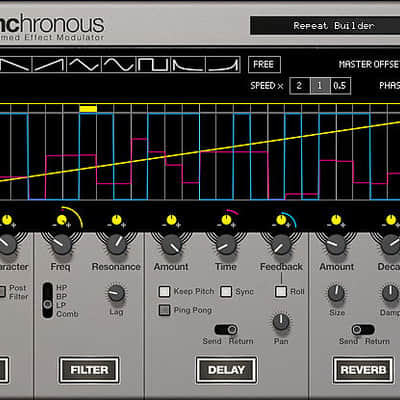
Task: Click the yellow modulation knob above reverb Amount
Action: pyautogui.click(x=336, y=220)
